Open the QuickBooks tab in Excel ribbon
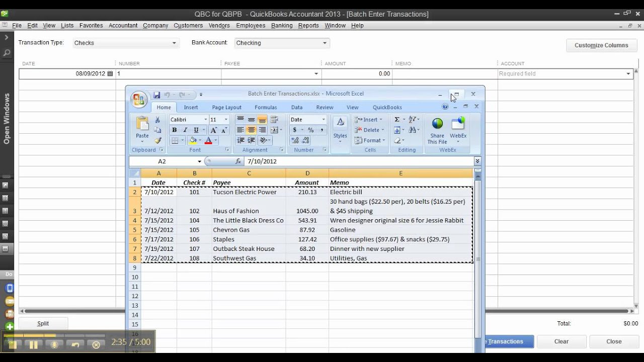 click(387, 107)
